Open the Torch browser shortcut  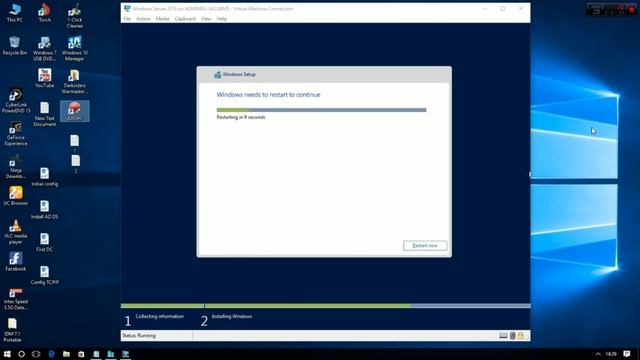click(44, 12)
